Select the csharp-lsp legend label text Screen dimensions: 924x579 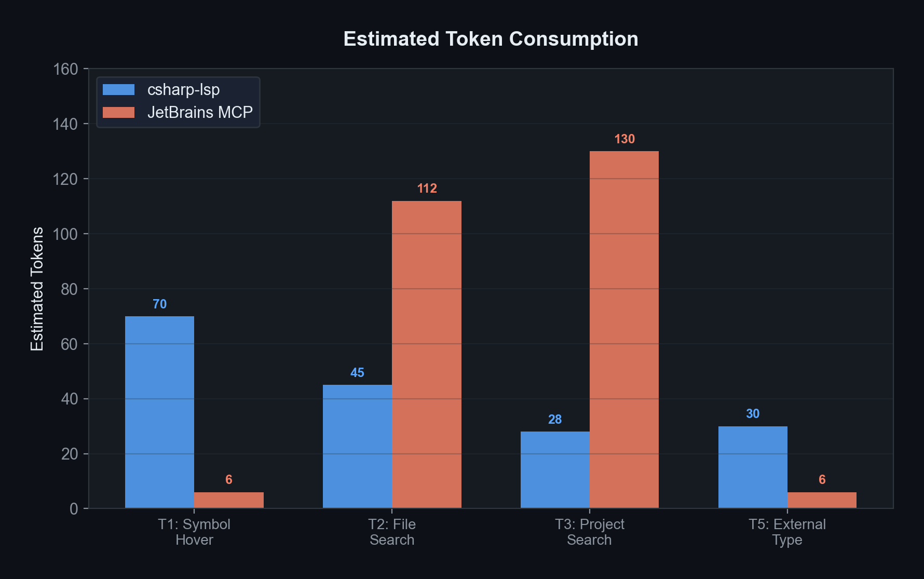183,90
